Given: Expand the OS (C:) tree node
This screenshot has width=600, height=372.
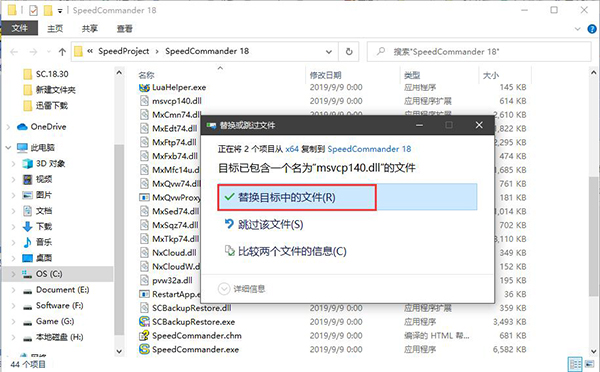Looking at the screenshot, I should click(x=14, y=274).
